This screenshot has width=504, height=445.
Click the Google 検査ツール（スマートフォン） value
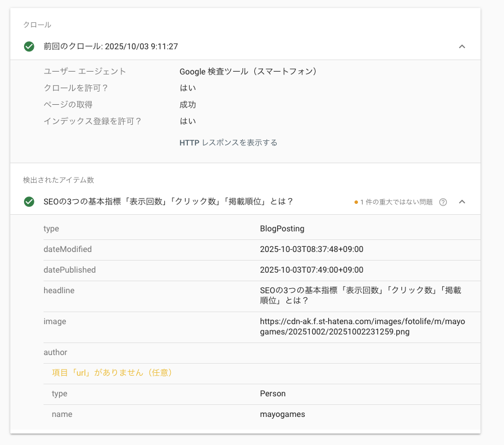[248, 72]
